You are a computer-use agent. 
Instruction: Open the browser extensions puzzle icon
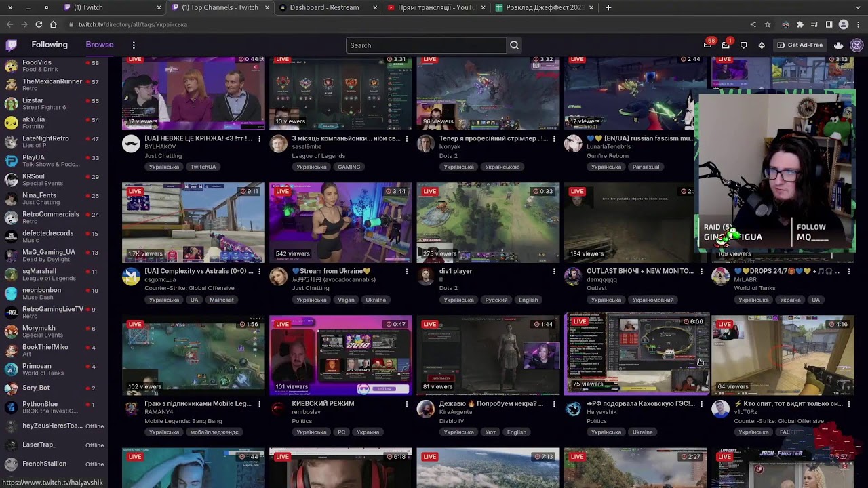(800, 24)
